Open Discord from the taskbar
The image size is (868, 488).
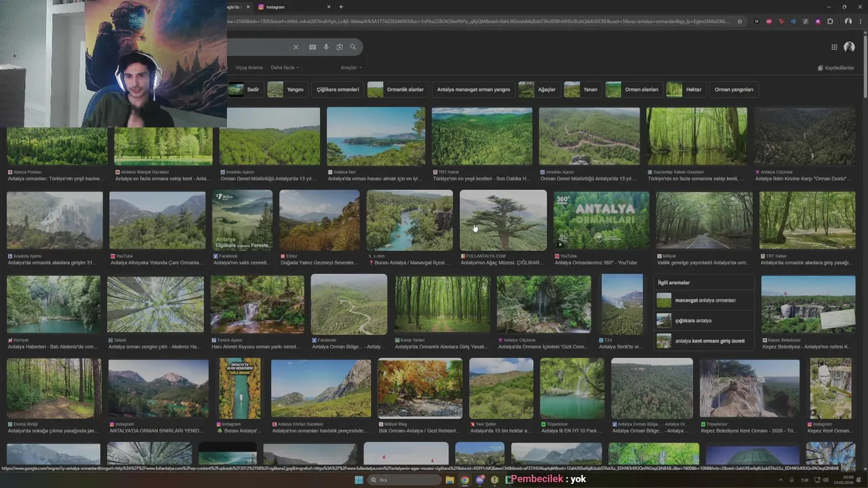pos(479,480)
